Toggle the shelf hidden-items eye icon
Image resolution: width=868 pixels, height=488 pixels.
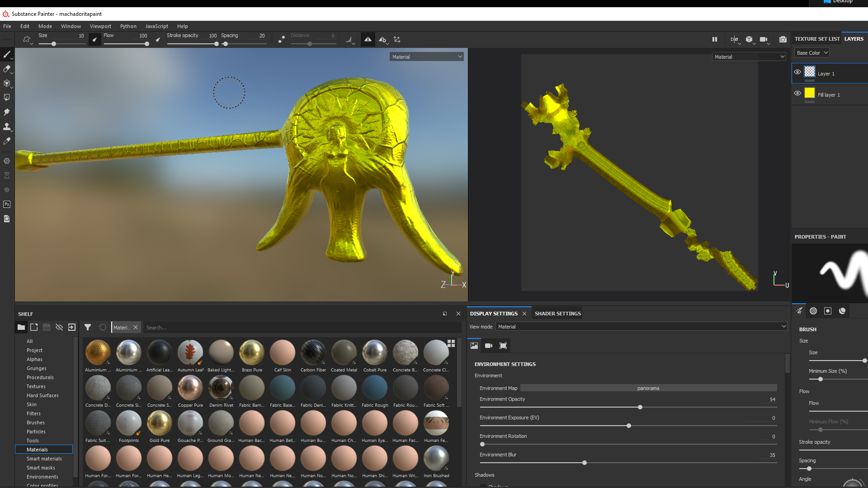click(x=59, y=327)
